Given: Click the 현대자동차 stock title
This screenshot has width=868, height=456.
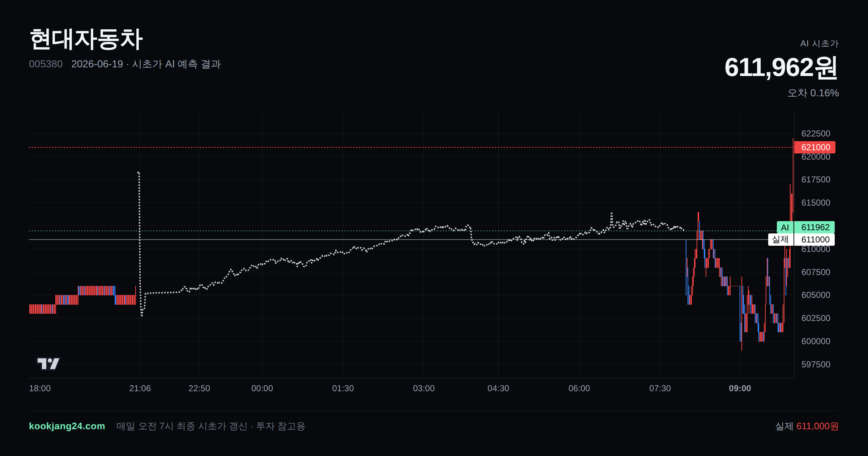Looking at the screenshot, I should coord(86,39).
